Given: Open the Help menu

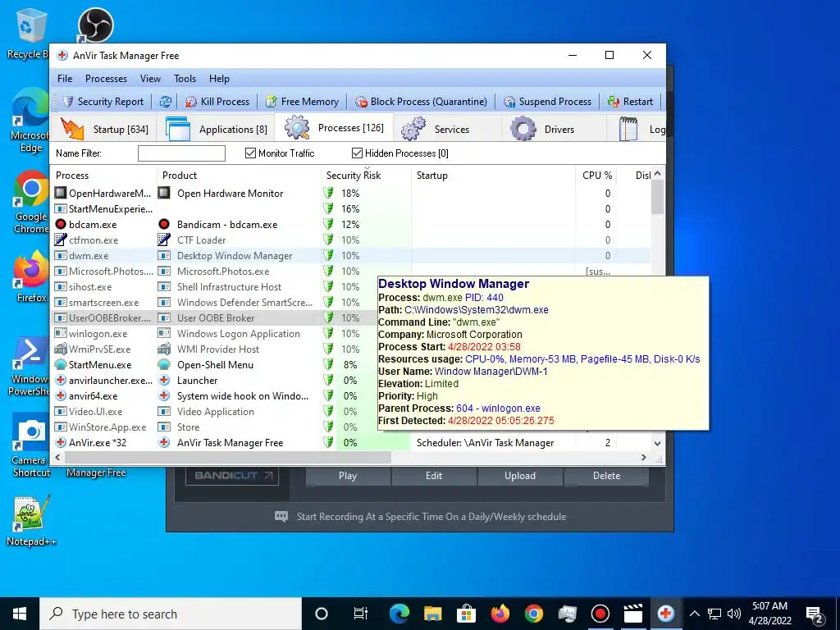Looking at the screenshot, I should pos(219,78).
